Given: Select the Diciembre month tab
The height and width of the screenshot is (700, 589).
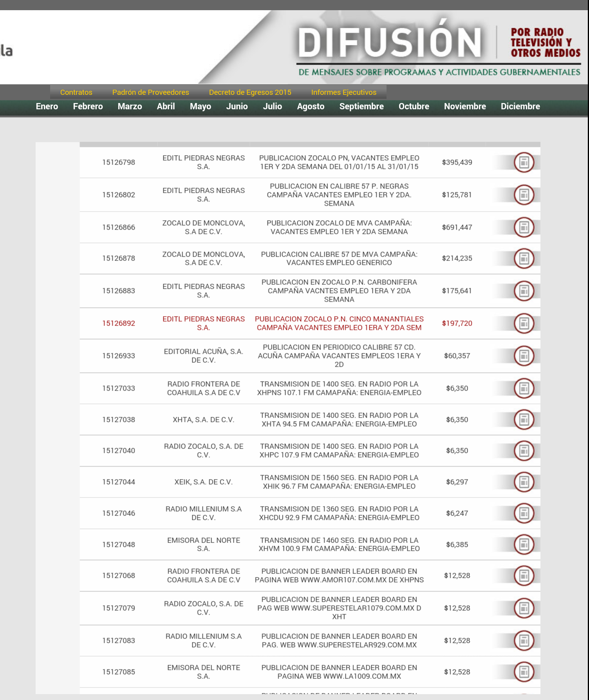Looking at the screenshot, I should pos(520,107).
